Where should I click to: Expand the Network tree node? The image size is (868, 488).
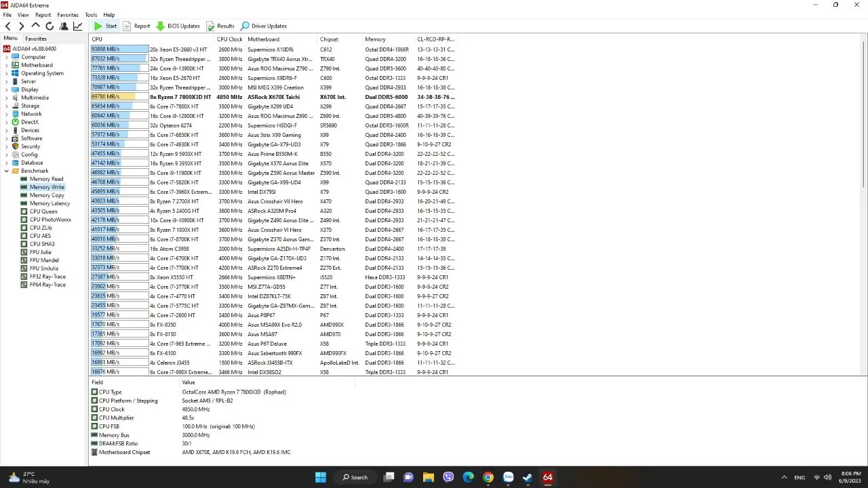[7, 114]
